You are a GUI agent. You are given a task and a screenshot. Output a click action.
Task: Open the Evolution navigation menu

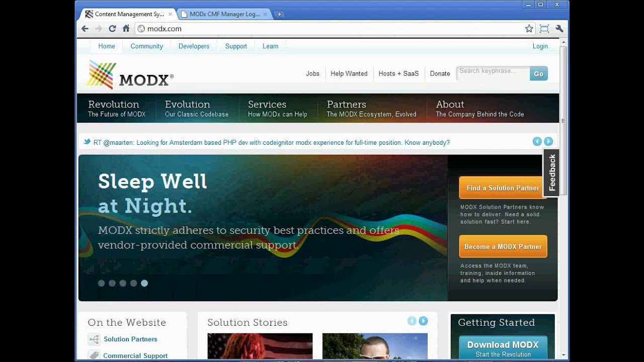[x=197, y=108]
